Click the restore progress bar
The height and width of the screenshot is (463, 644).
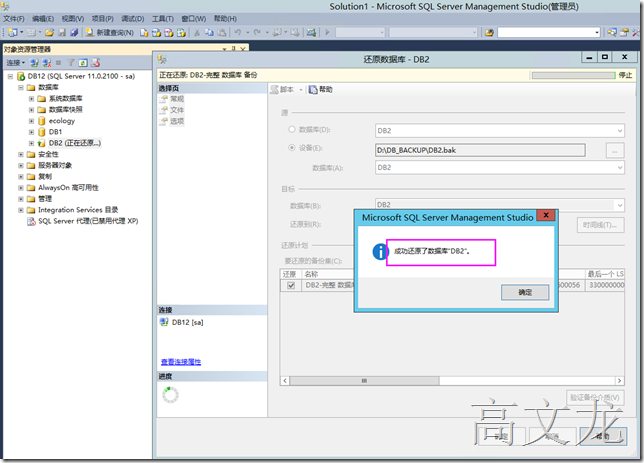[573, 75]
